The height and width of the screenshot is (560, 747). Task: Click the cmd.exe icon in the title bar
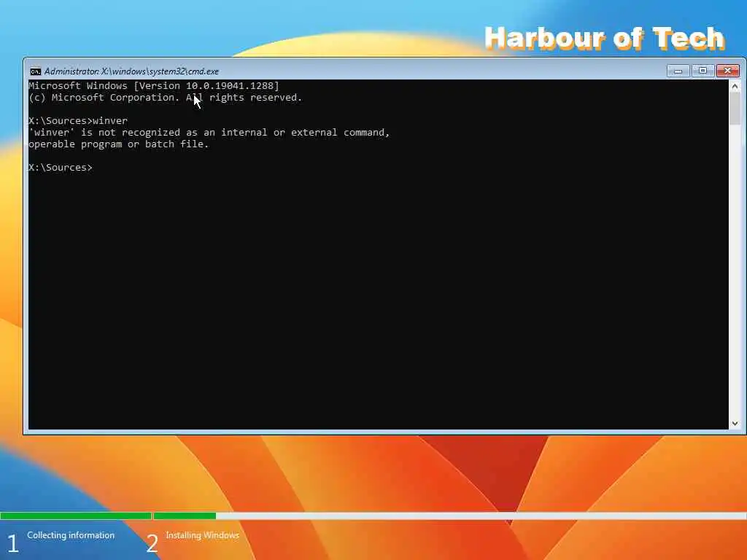[x=35, y=71]
